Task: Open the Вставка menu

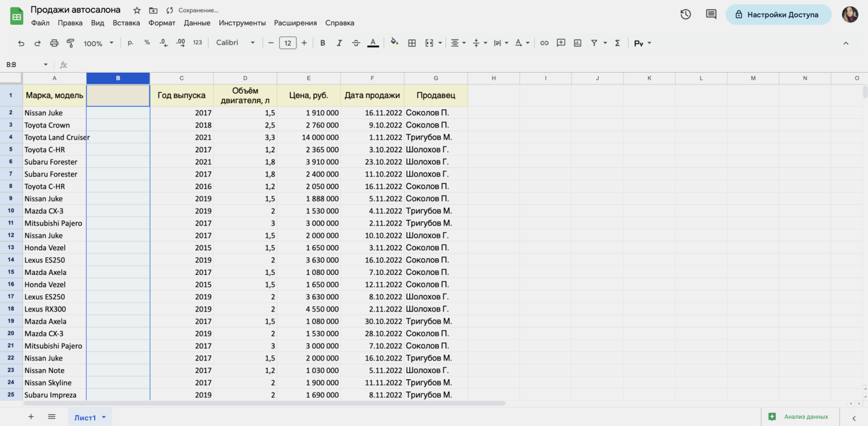Action: pyautogui.click(x=126, y=23)
